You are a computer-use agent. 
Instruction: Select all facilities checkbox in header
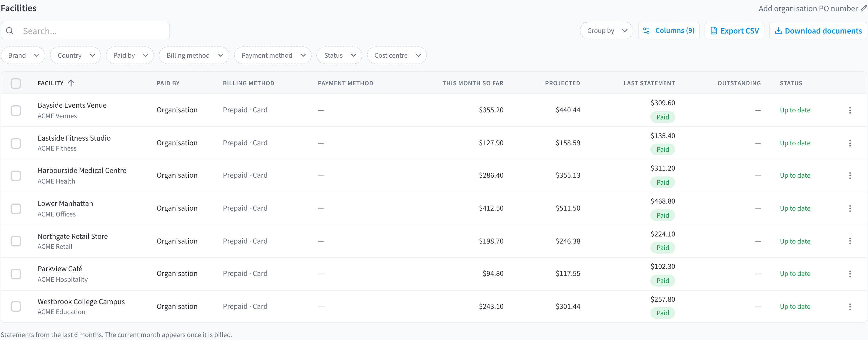pyautogui.click(x=16, y=83)
